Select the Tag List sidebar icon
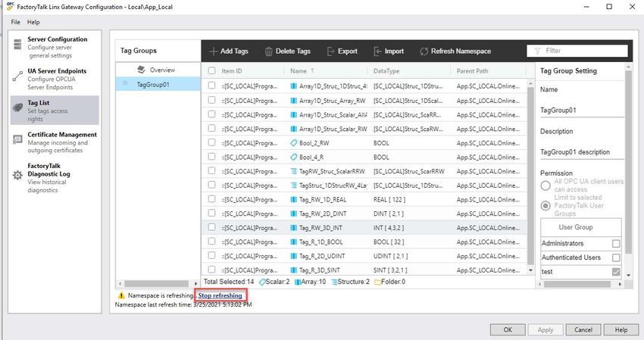This screenshot has height=340, width=644. point(17,108)
